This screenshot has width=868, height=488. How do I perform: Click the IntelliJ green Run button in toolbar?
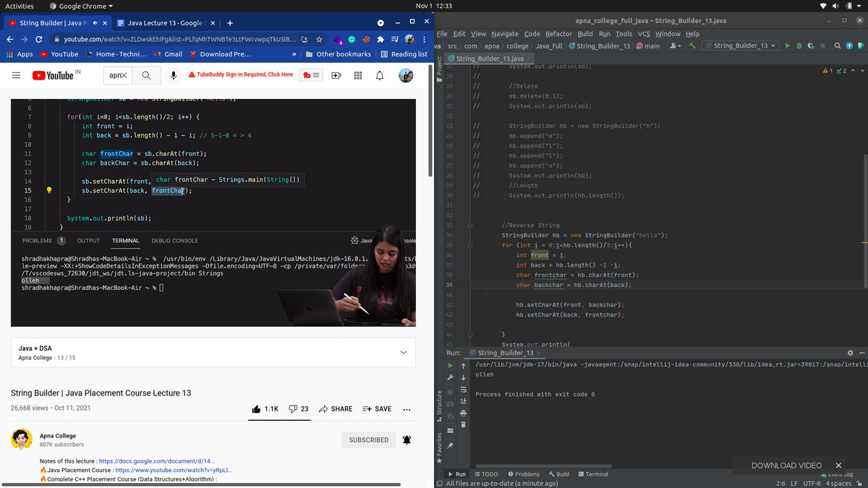[788, 46]
